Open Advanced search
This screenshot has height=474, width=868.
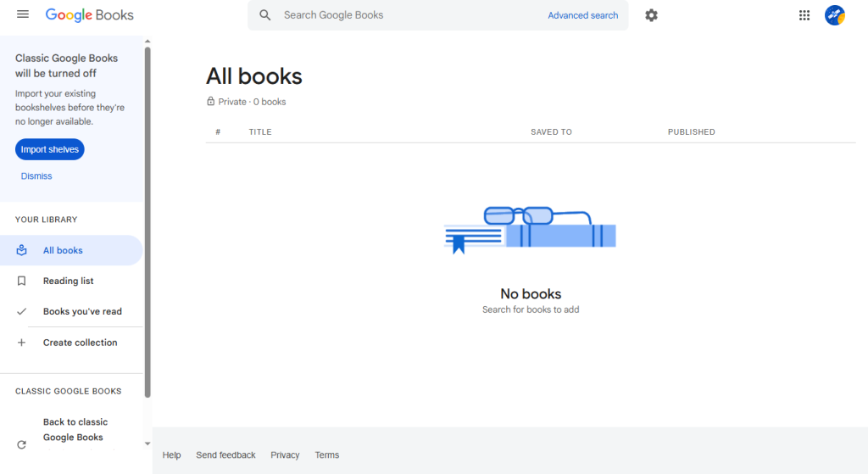(x=583, y=15)
